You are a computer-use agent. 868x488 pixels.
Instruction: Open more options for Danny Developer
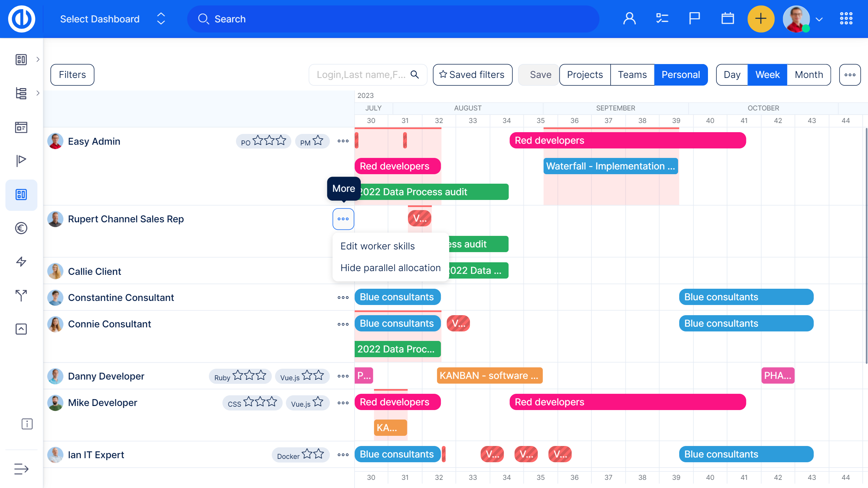pyautogui.click(x=343, y=376)
